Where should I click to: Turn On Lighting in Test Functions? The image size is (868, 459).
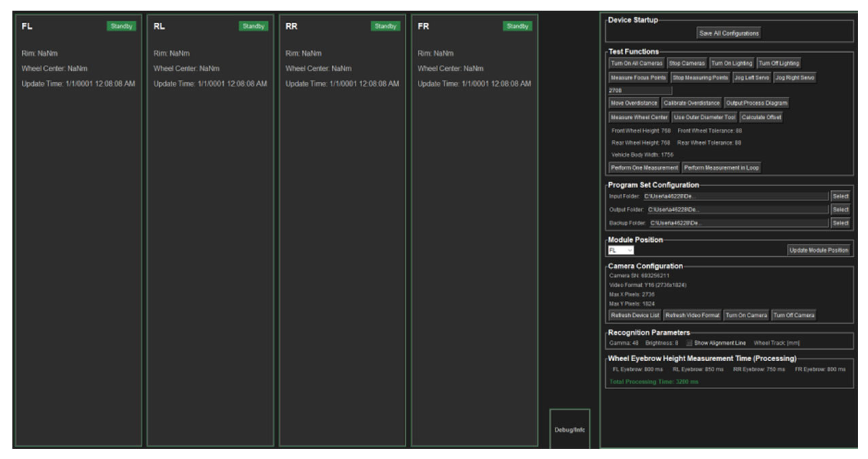[731, 63]
